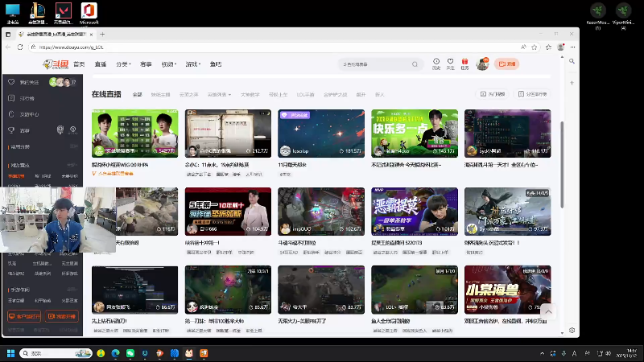644x362 pixels.
Task: Open the 小菜海兽 stream thumbnail
Action: point(508,290)
